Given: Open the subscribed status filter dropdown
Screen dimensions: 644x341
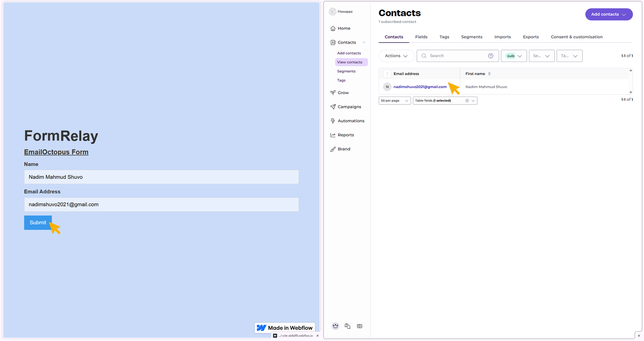Looking at the screenshot, I should click(x=514, y=56).
